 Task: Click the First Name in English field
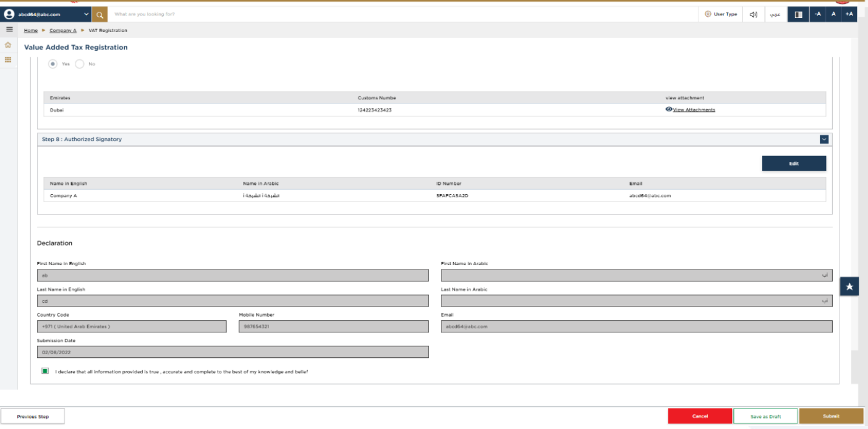click(233, 275)
